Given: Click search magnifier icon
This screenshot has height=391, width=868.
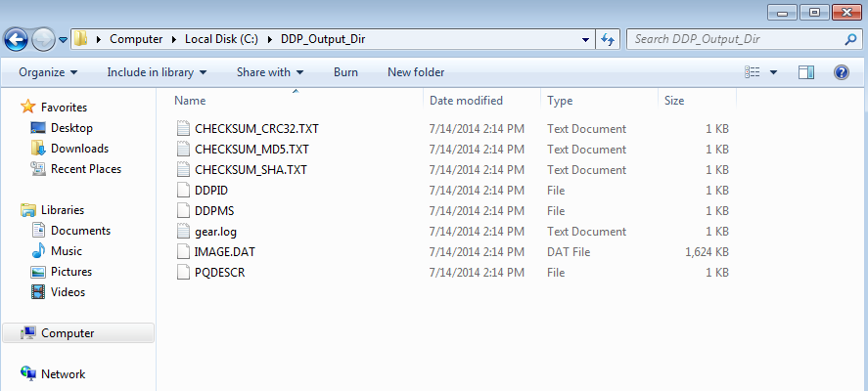Looking at the screenshot, I should (x=850, y=39).
